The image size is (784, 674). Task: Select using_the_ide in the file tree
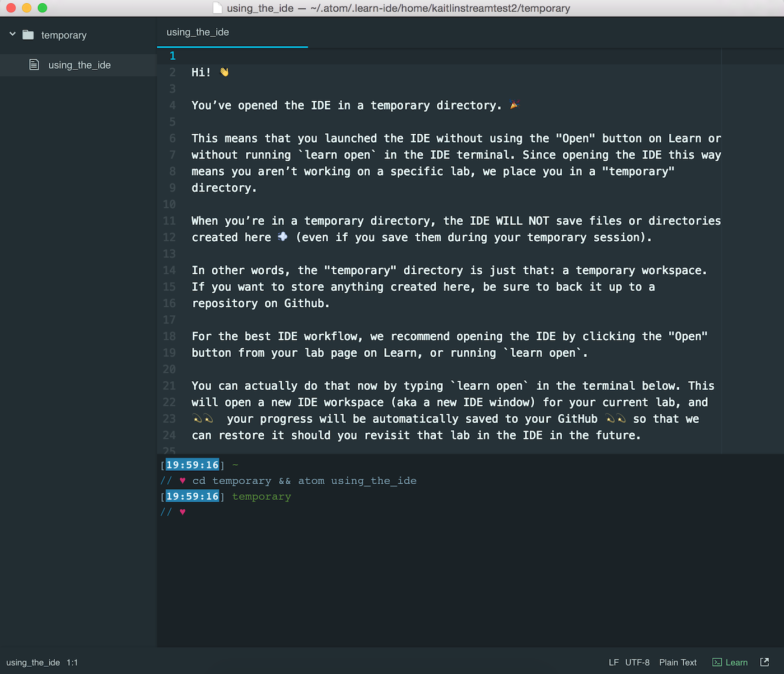79,64
